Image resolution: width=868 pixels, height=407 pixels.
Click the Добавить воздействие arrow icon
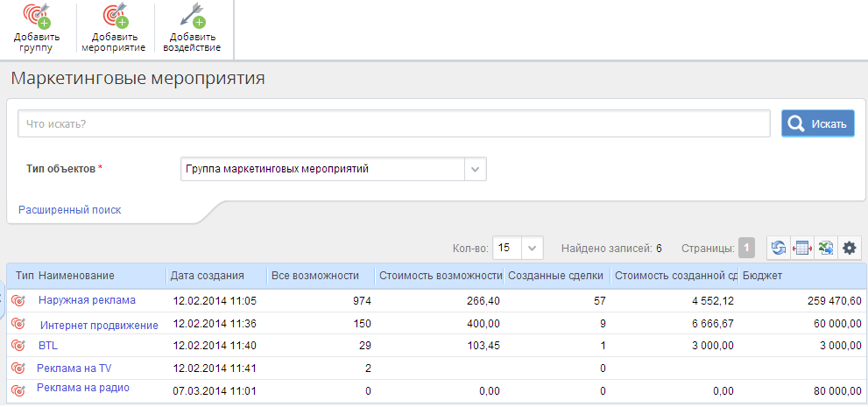click(x=193, y=16)
